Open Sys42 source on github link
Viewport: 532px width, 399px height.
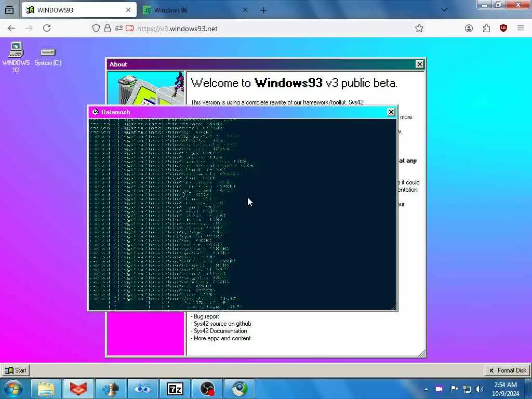(222, 324)
